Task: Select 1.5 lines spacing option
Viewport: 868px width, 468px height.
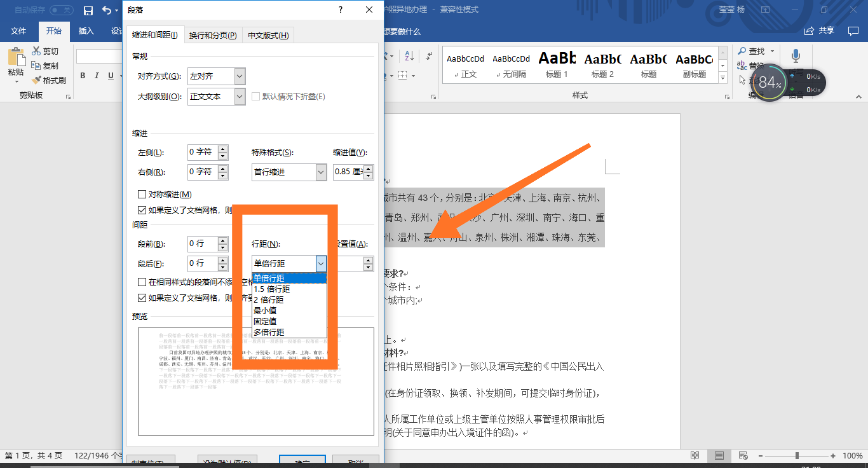Action: (x=289, y=289)
